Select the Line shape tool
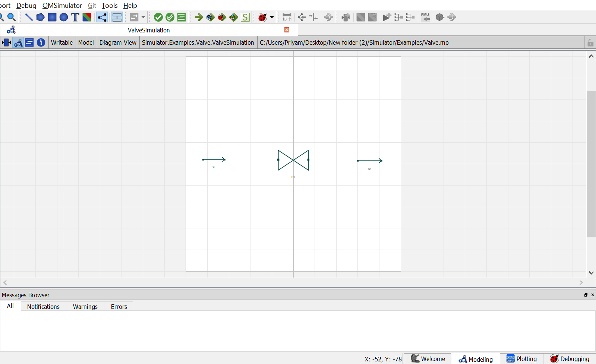This screenshot has width=596, height=364. tap(29, 17)
